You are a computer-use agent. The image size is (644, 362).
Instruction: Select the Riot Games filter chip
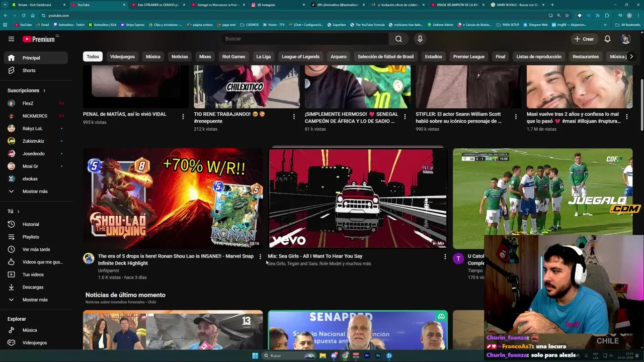tap(233, 57)
